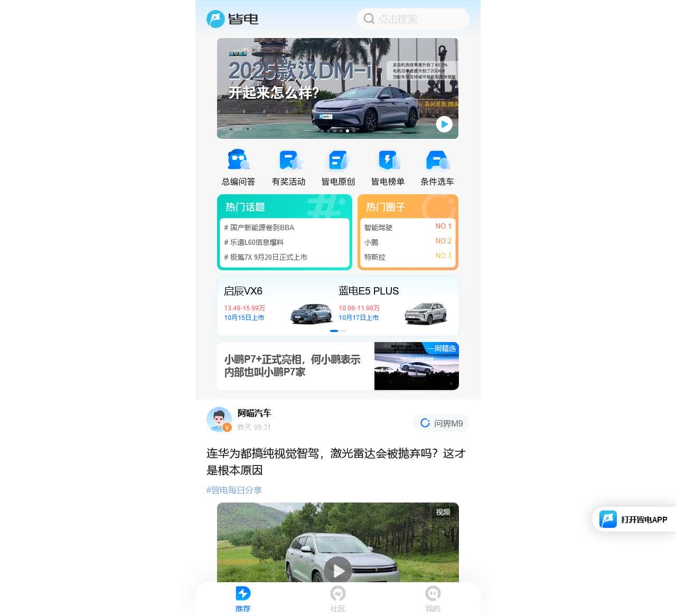The image size is (676, 616).
Task: View the 启辰VX6 car image
Action: click(x=311, y=314)
